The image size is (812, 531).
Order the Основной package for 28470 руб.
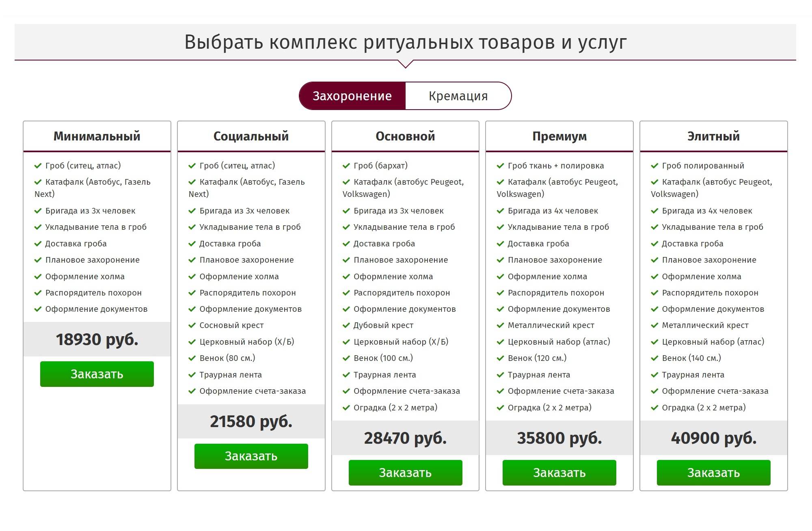click(x=405, y=473)
